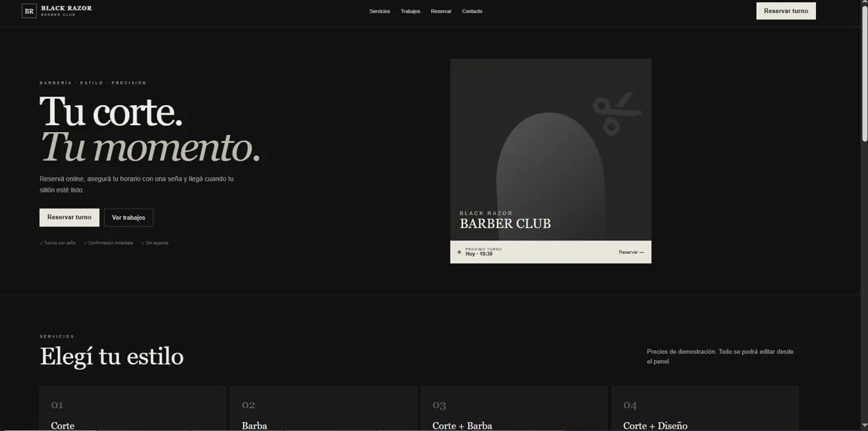
Task: Open the Contacto navigation item
Action: tap(472, 11)
